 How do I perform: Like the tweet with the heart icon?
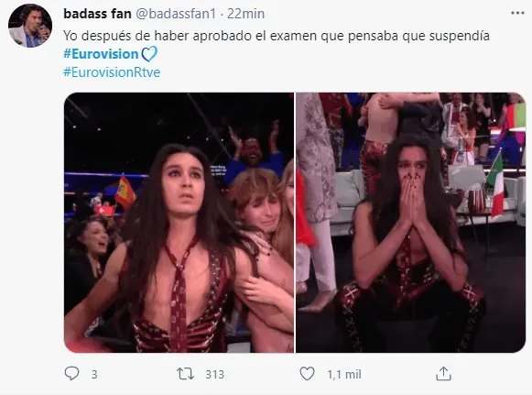pyautogui.click(x=307, y=374)
